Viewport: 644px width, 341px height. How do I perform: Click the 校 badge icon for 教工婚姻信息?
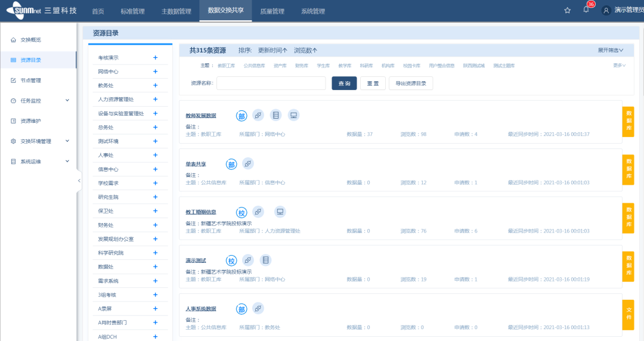(241, 212)
